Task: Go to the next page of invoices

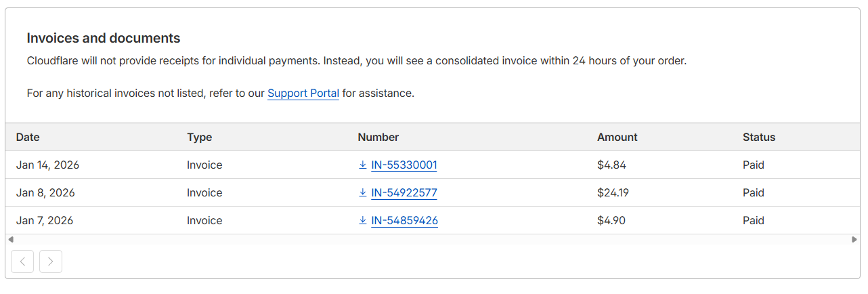Action: point(51,261)
